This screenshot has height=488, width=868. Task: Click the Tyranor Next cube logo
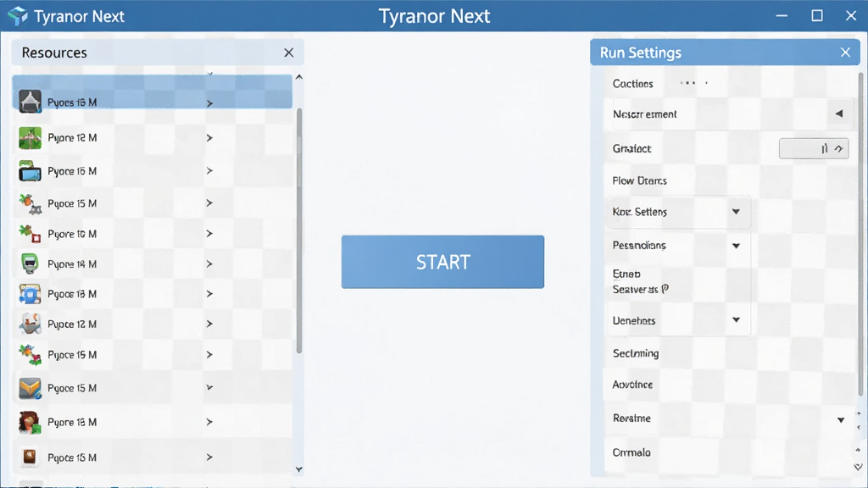click(x=18, y=16)
